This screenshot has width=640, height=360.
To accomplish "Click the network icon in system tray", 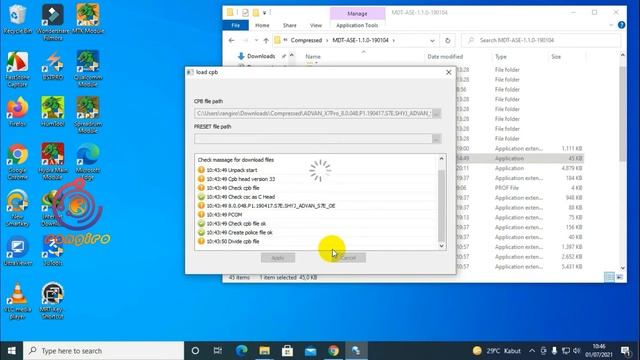I will [x=566, y=351].
